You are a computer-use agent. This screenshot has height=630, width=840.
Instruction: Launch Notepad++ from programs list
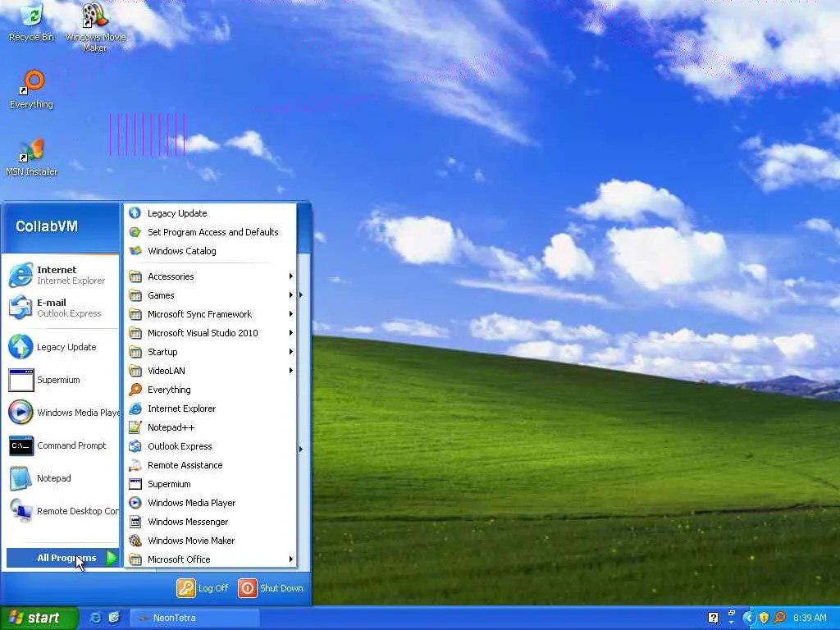coord(211,427)
